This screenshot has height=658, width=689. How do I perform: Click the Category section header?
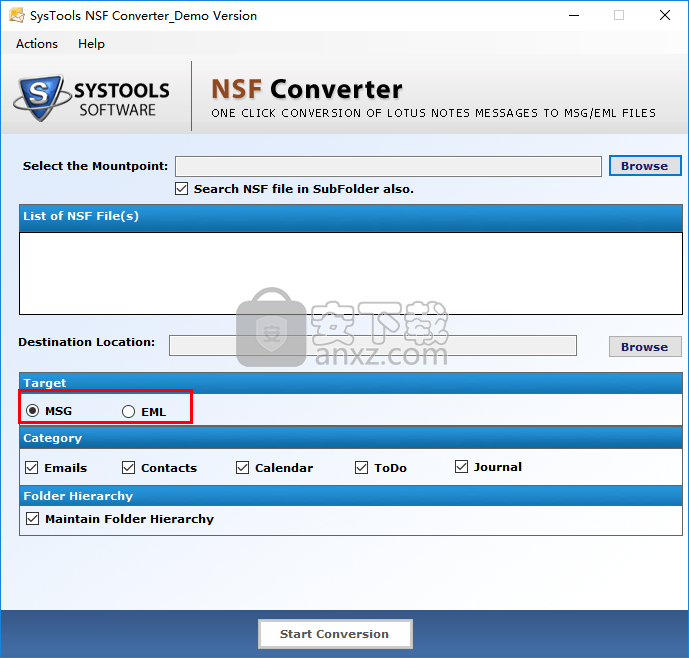[x=351, y=438]
